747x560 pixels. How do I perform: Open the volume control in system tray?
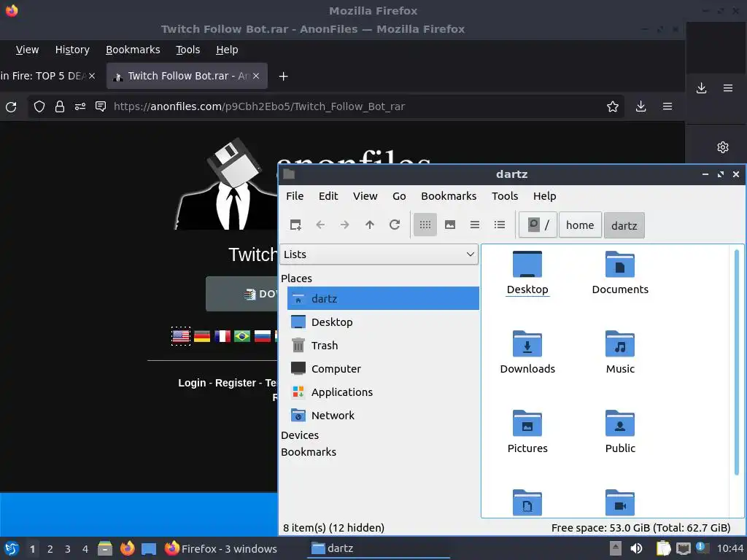636,548
